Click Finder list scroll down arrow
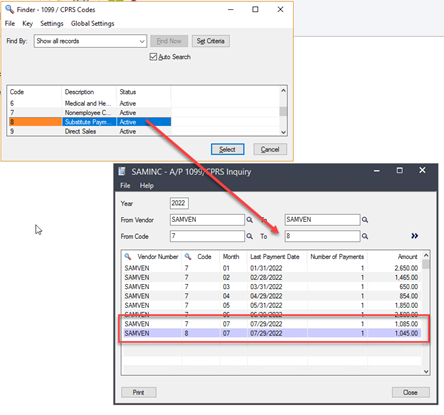Screen dimensions: 444x415 click(x=283, y=132)
